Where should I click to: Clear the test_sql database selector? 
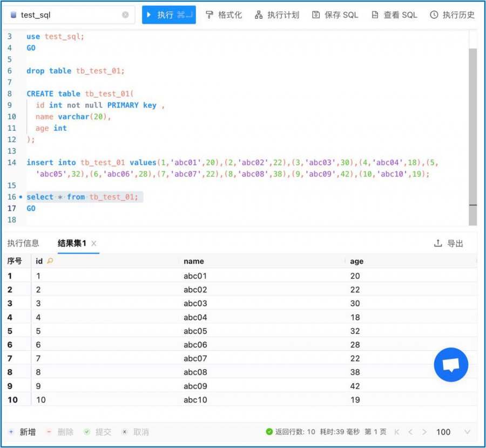(x=125, y=15)
